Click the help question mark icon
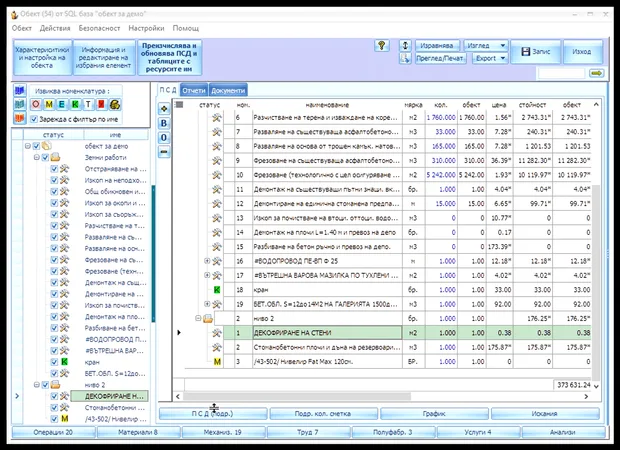This screenshot has height=450, width=620. (x=382, y=45)
